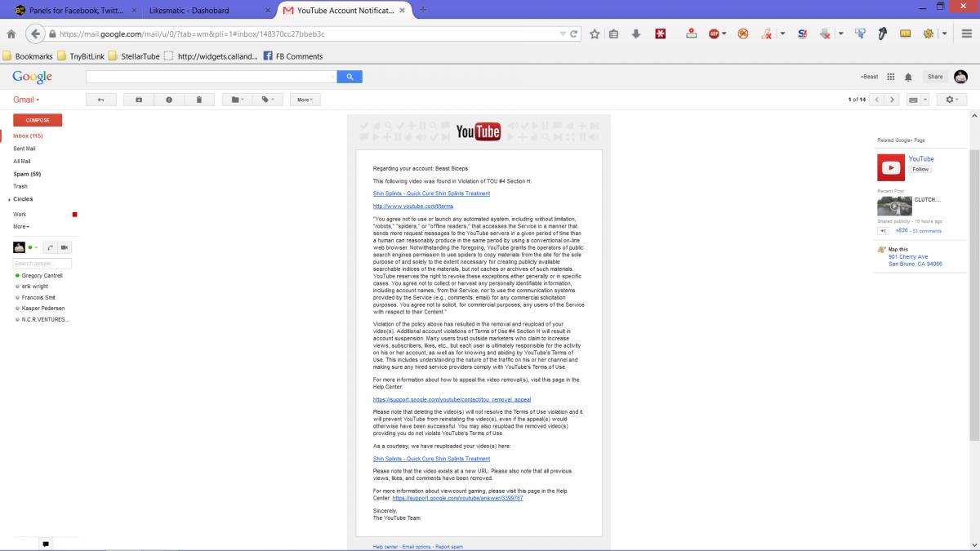Open the Bookmarks folder in the bookmarks bar

click(x=28, y=56)
